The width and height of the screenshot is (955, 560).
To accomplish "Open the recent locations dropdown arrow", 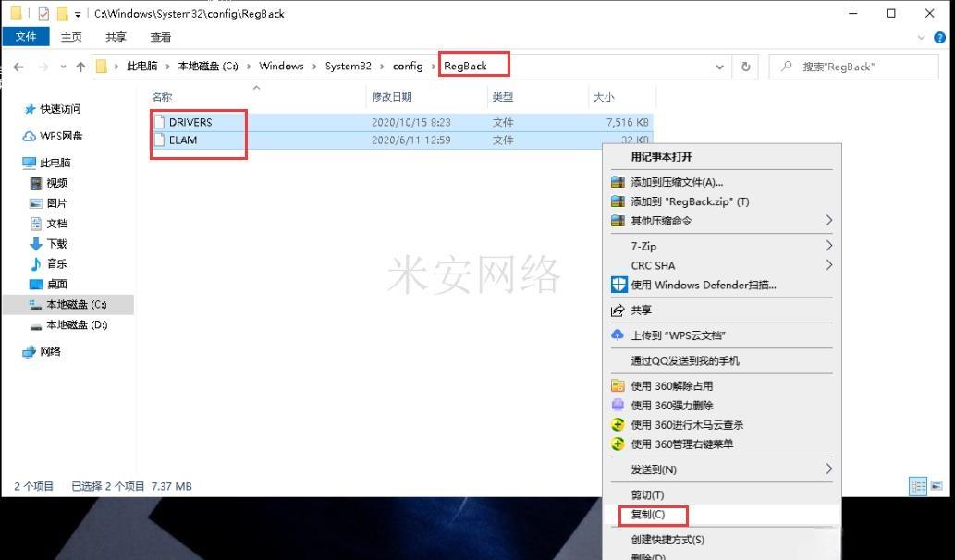I will coord(64,67).
